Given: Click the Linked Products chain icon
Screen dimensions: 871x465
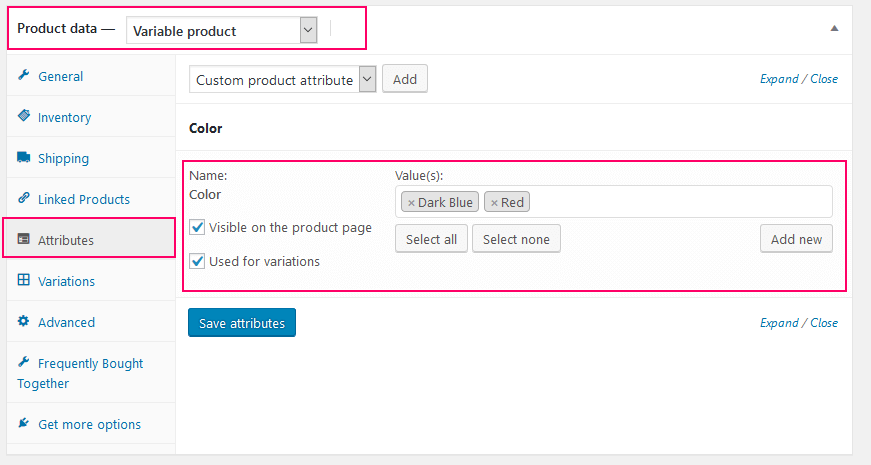Looking at the screenshot, I should pyautogui.click(x=23, y=199).
